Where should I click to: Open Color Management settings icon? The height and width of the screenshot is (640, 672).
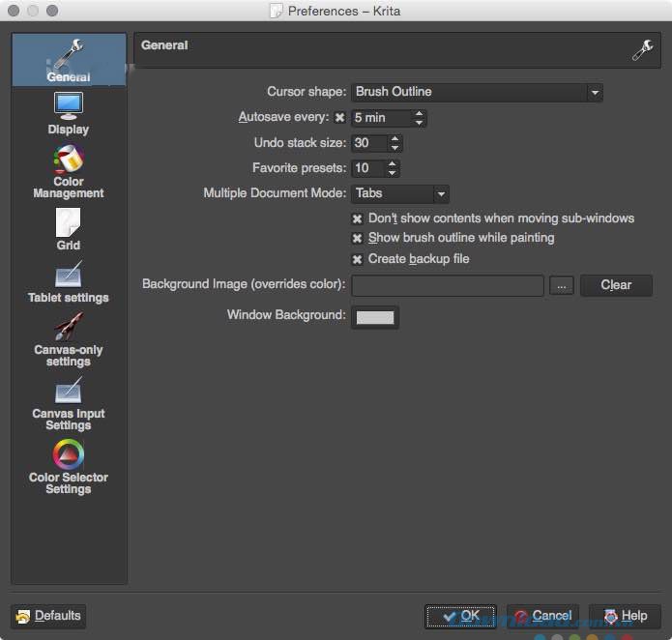(69, 158)
